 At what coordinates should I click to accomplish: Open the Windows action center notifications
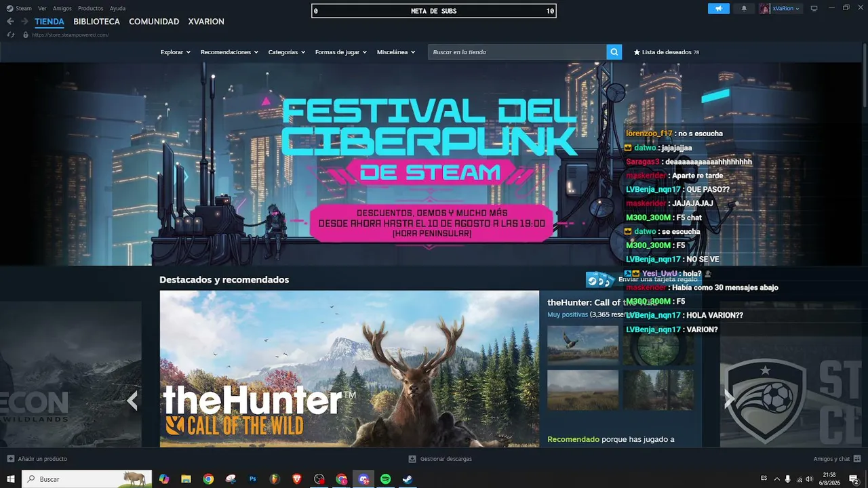[x=854, y=479]
